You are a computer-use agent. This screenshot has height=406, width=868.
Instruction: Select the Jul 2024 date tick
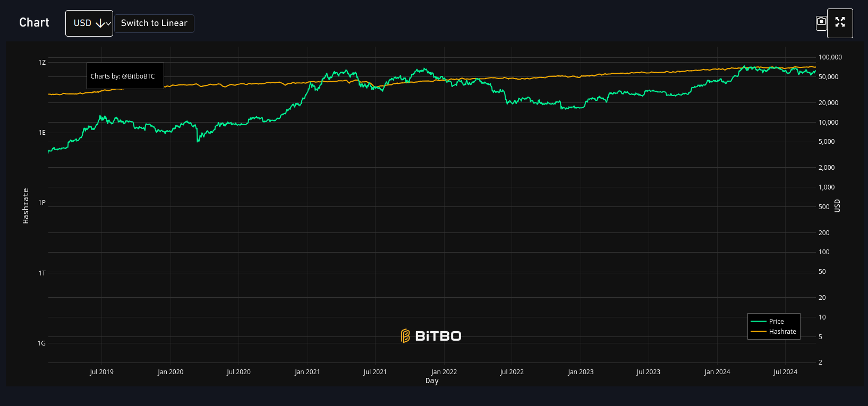(x=785, y=372)
